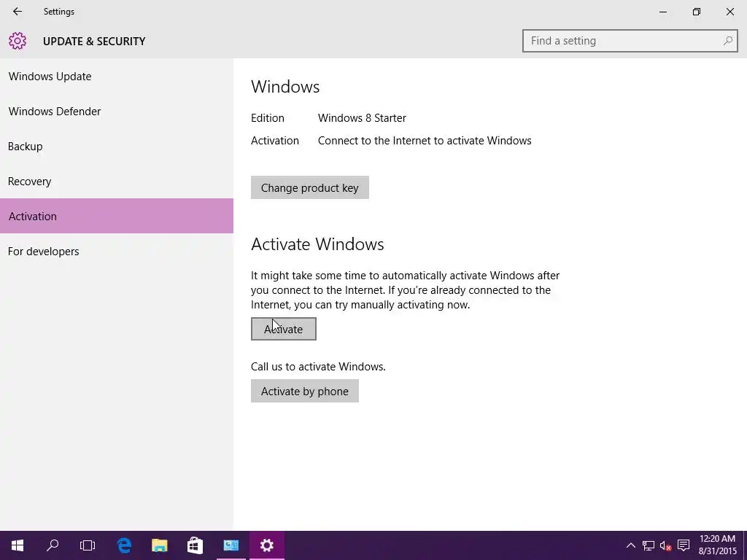The width and height of the screenshot is (747, 560).
Task: Go back using the Settings back arrow
Action: point(18,12)
